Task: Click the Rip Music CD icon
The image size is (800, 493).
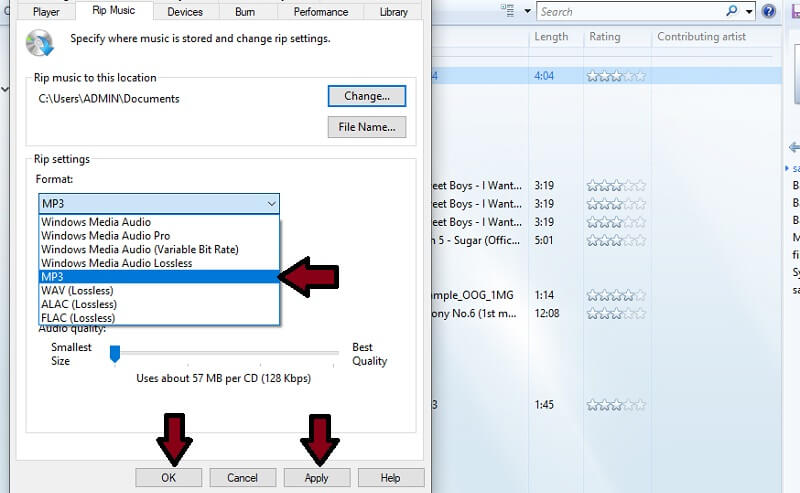Action: click(x=39, y=43)
